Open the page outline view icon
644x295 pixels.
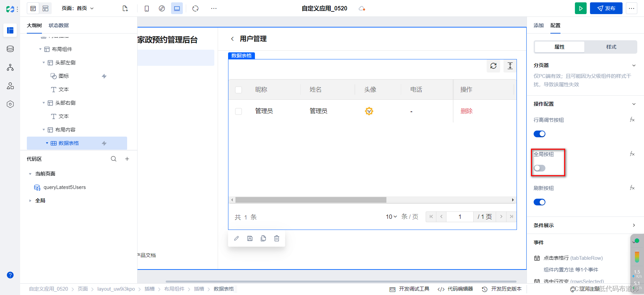tap(33, 8)
